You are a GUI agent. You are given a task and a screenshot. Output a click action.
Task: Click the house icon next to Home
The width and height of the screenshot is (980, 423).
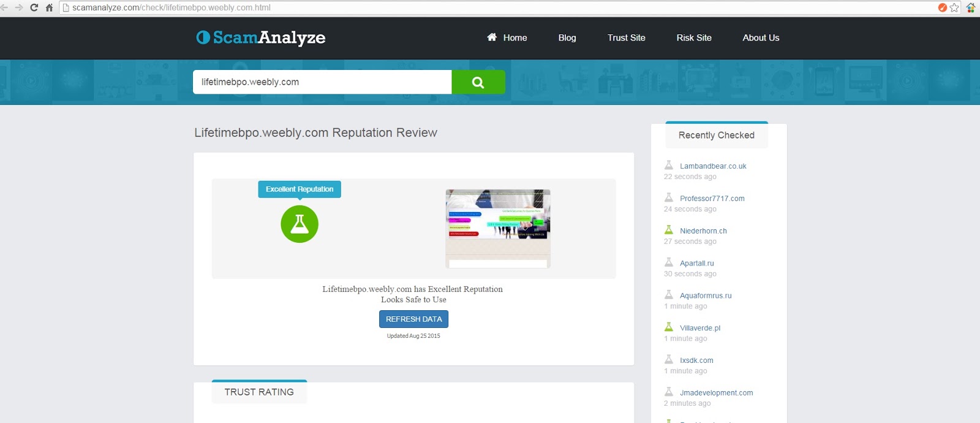pyautogui.click(x=492, y=37)
